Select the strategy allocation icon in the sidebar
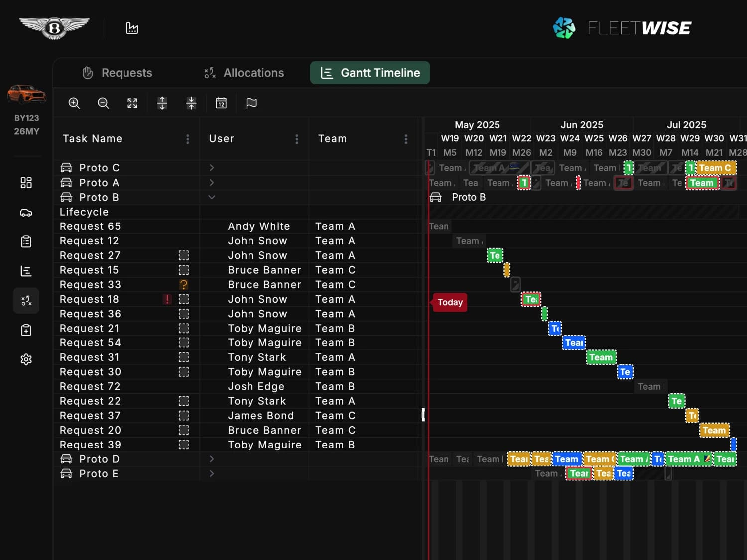 pyautogui.click(x=26, y=300)
